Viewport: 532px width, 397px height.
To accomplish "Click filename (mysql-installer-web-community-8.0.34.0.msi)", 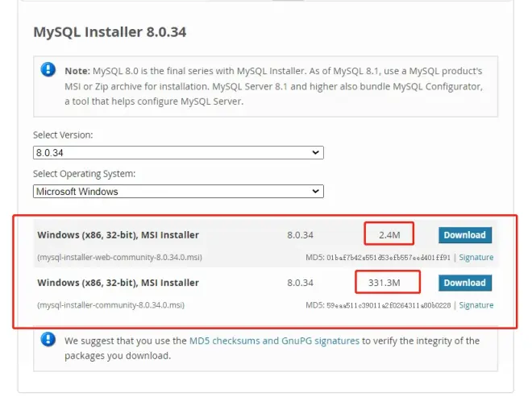I will point(120,258).
